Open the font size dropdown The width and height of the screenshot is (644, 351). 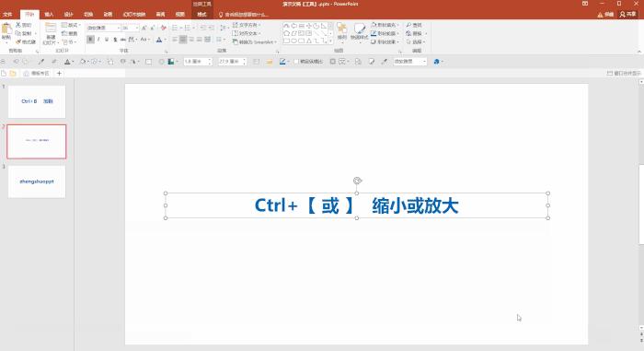click(137, 28)
